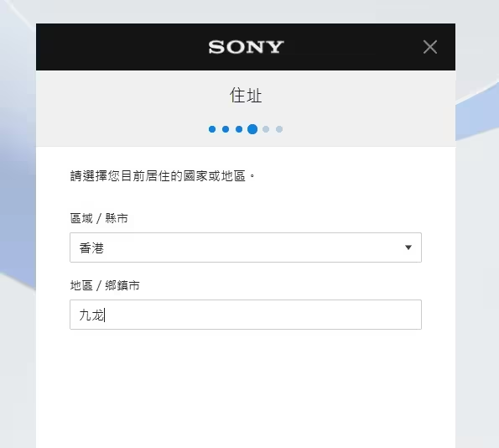Click empty black header left of SONY logo
Image resolution: width=499 pixels, height=448 pixels.
click(121, 47)
